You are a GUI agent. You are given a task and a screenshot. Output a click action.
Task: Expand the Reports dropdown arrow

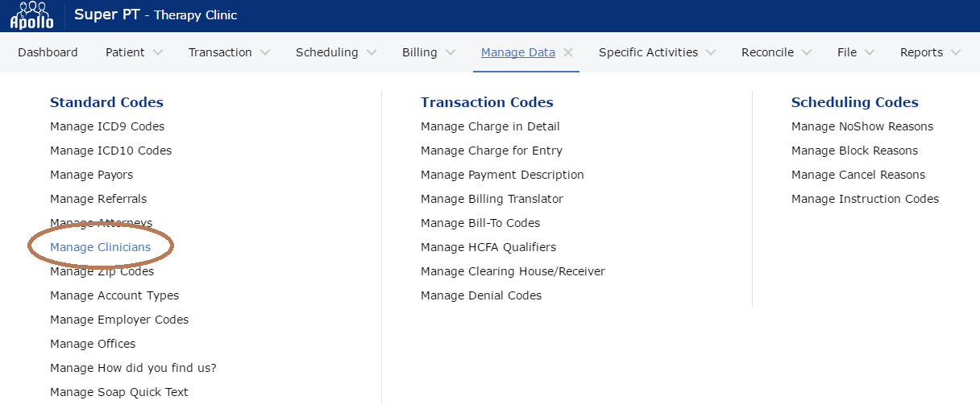pos(956,52)
